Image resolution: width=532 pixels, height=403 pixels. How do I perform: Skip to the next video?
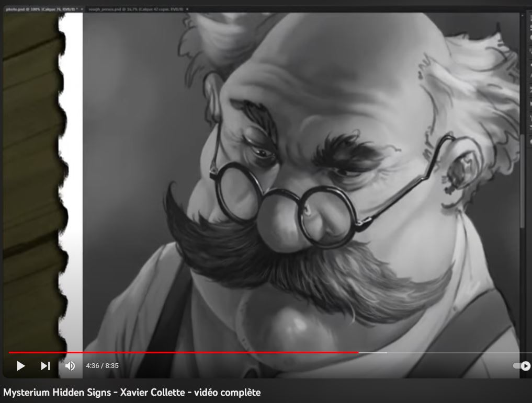click(x=46, y=366)
